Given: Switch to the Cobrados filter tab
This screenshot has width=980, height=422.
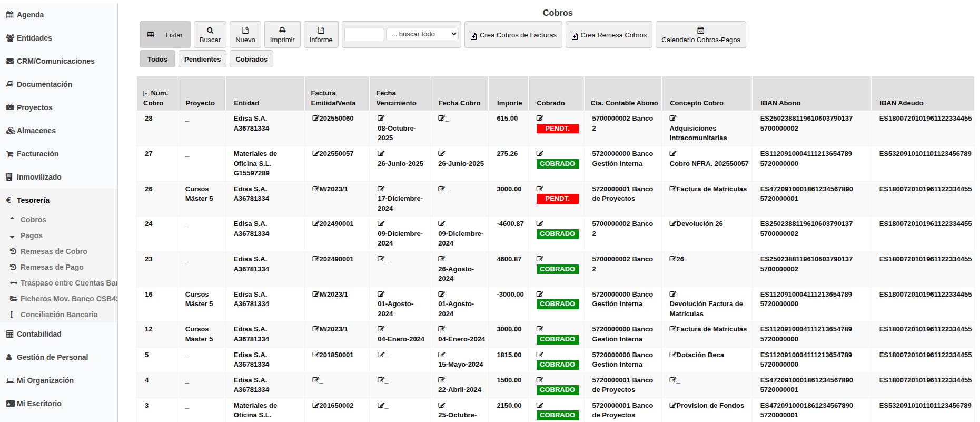Looking at the screenshot, I should coord(251,59).
